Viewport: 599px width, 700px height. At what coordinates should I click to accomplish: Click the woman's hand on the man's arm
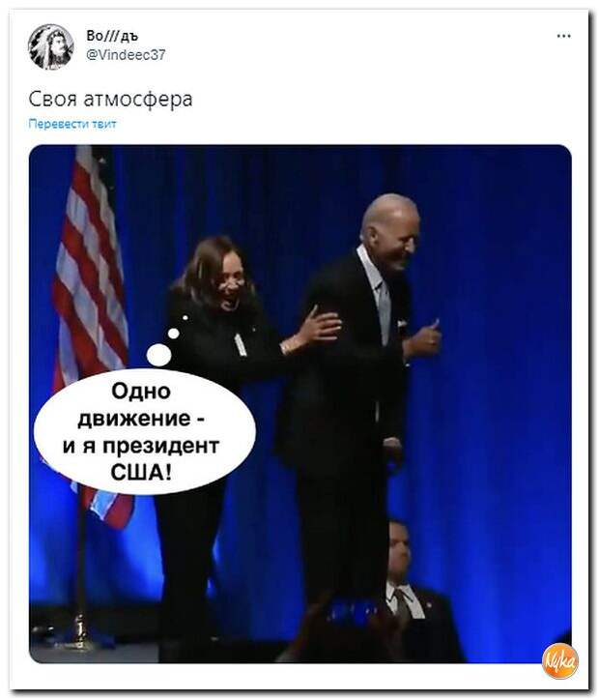point(319,328)
